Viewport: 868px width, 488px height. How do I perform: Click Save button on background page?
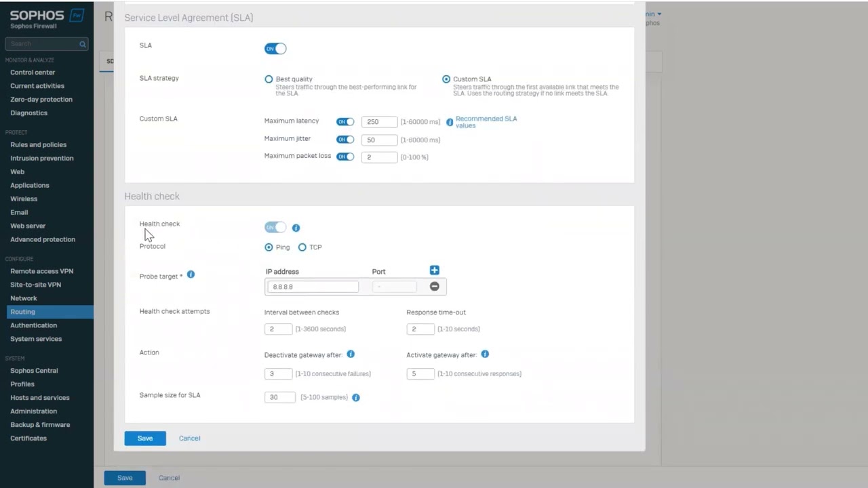(x=125, y=478)
